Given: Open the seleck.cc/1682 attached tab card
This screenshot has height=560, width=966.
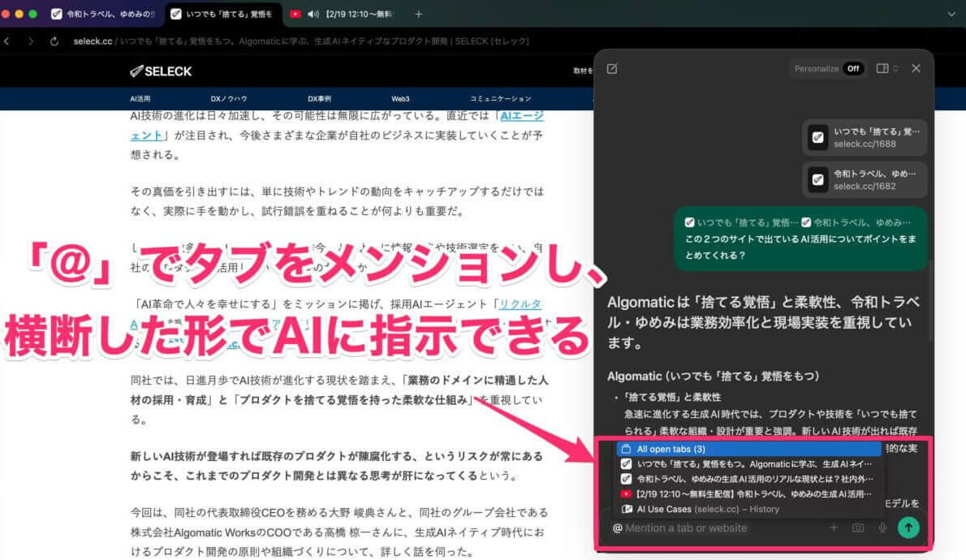Looking at the screenshot, I should tap(865, 180).
